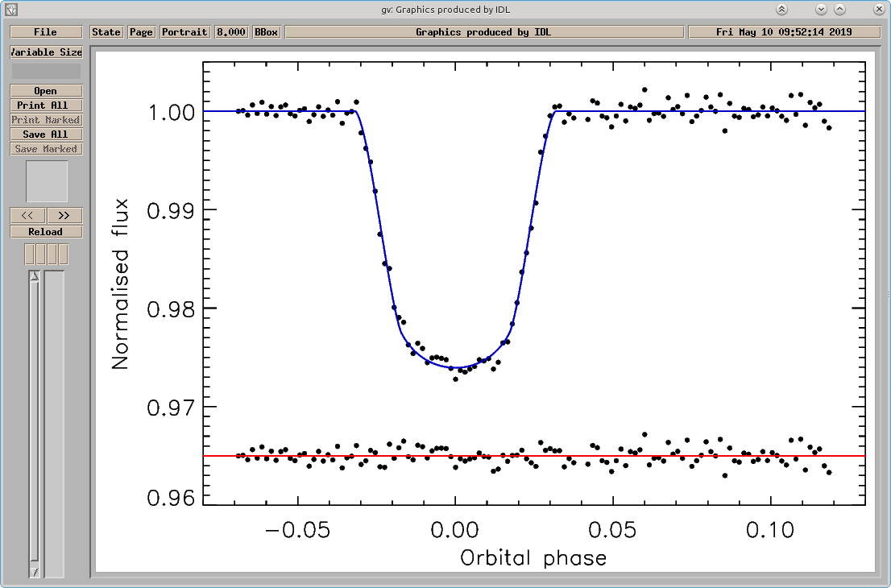
Task: Open the Page dropdown menu
Action: click(141, 32)
